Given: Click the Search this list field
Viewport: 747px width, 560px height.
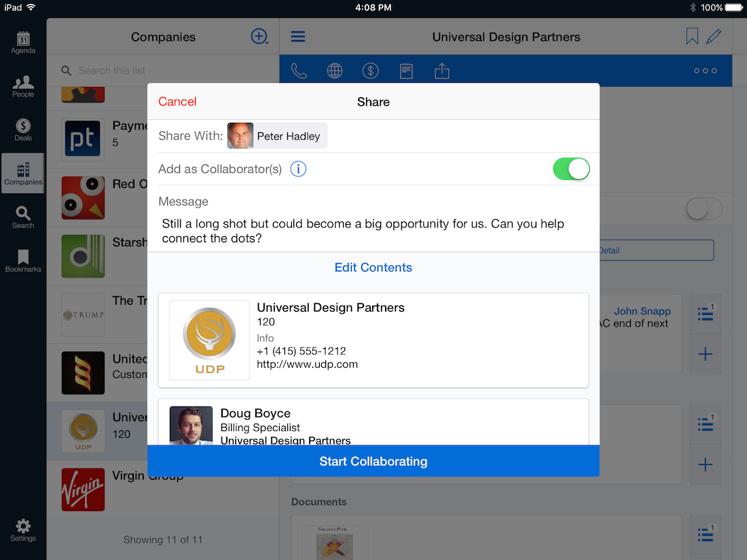Looking at the screenshot, I should click(162, 71).
